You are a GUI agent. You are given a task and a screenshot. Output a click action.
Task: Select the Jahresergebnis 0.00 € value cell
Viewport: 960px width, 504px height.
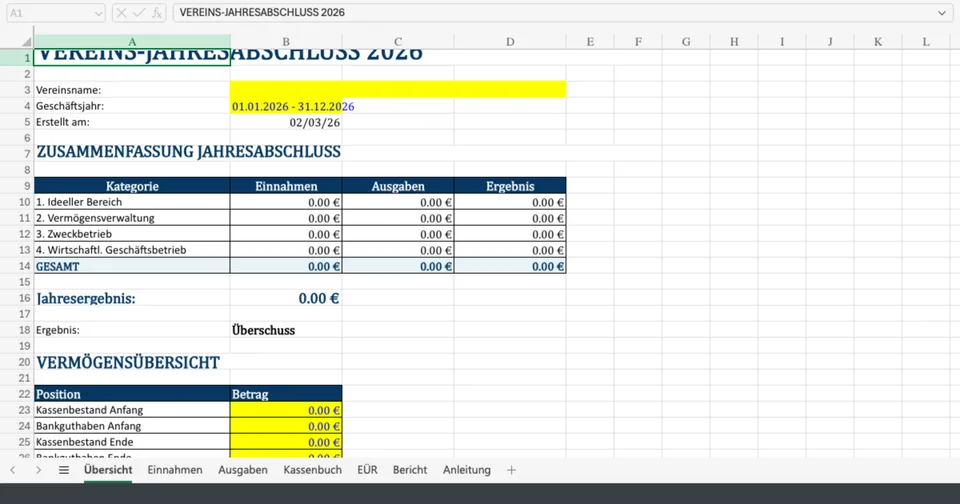point(286,298)
